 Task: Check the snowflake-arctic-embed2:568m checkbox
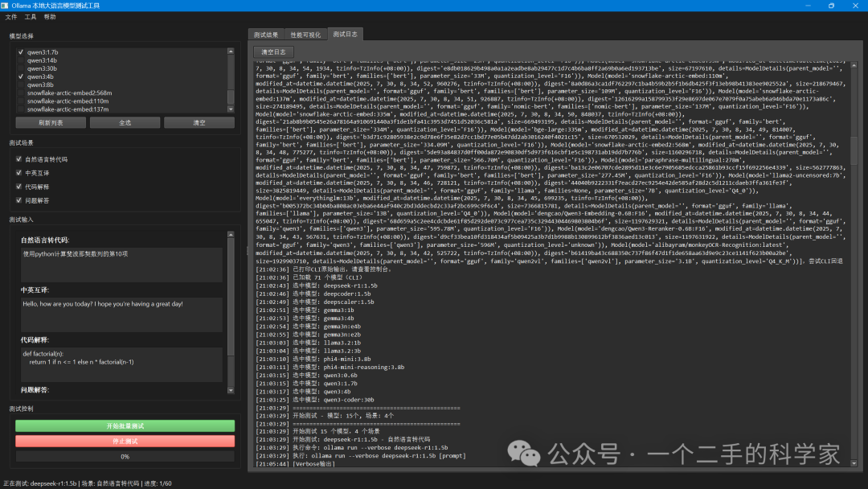[x=21, y=93]
